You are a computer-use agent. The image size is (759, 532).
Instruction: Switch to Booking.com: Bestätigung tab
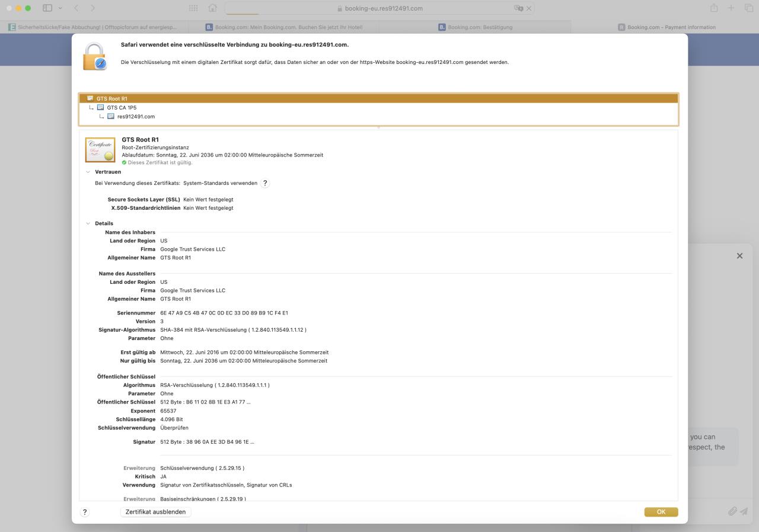pyautogui.click(x=475, y=27)
